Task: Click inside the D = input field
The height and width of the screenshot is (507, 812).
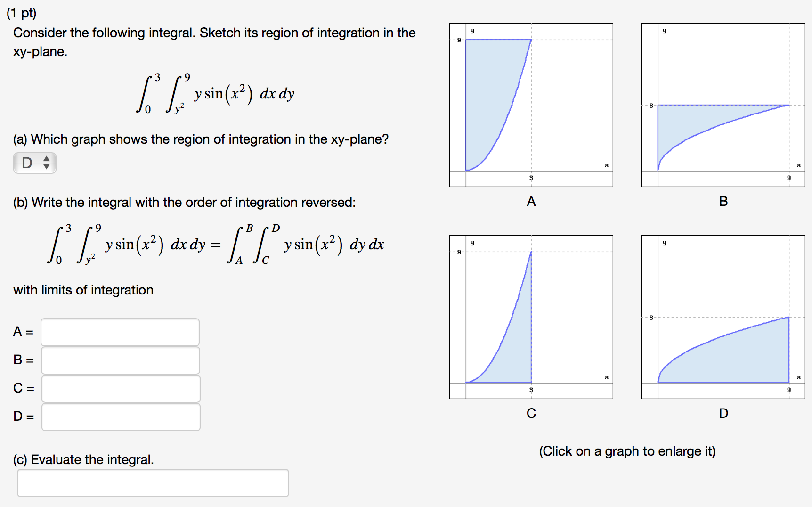Action: 120,417
